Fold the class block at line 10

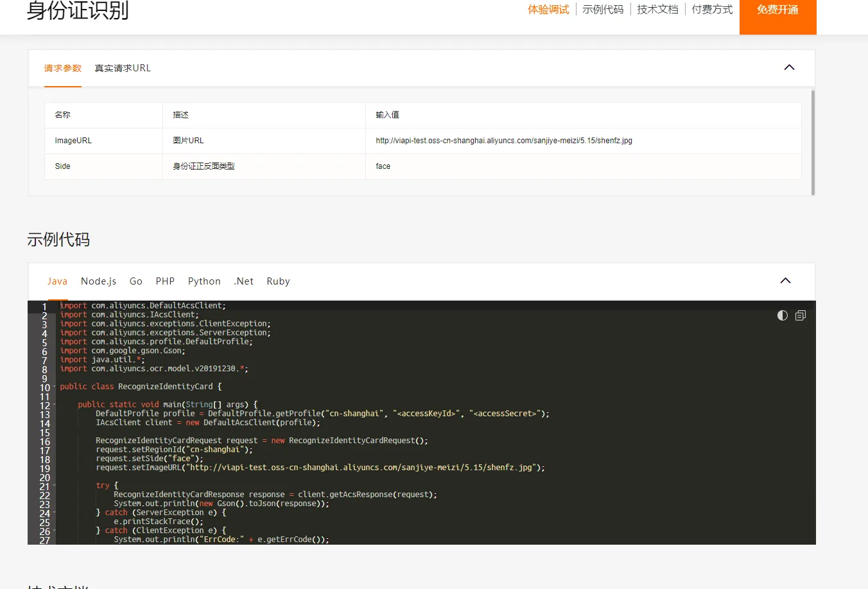(54, 387)
